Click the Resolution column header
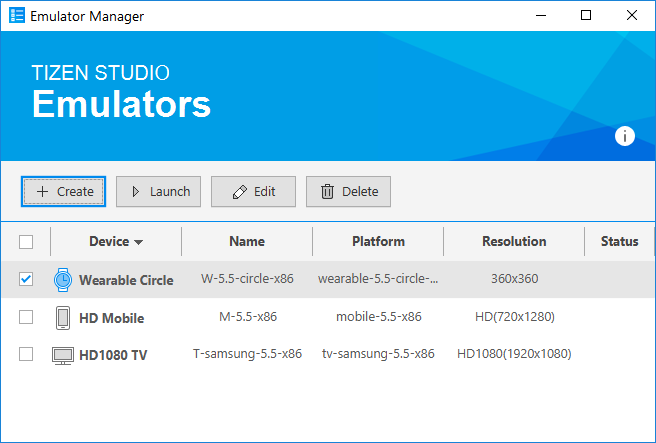The width and height of the screenshot is (656, 443). (514, 241)
